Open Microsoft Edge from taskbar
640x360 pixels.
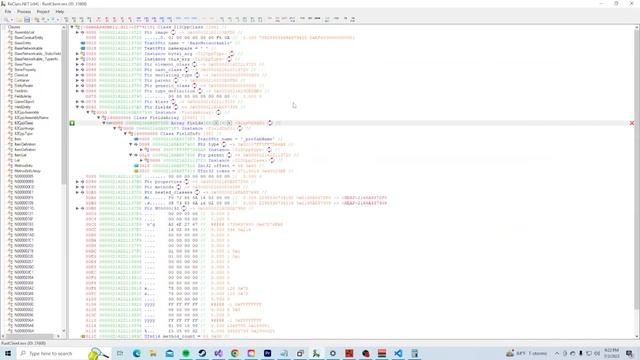[x=136, y=353]
